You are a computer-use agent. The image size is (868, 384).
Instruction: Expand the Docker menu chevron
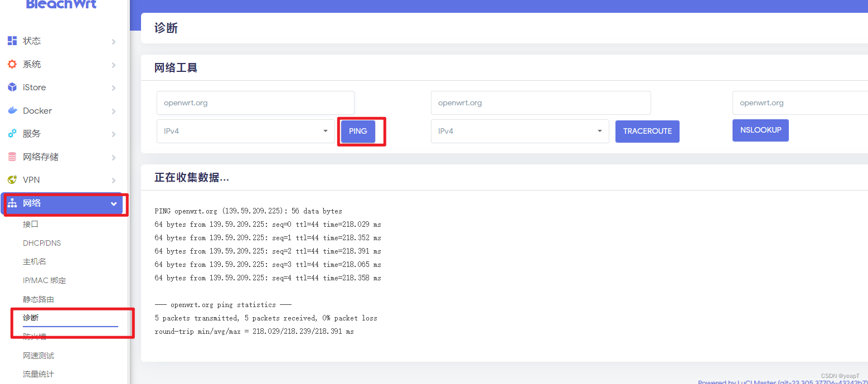pos(114,111)
